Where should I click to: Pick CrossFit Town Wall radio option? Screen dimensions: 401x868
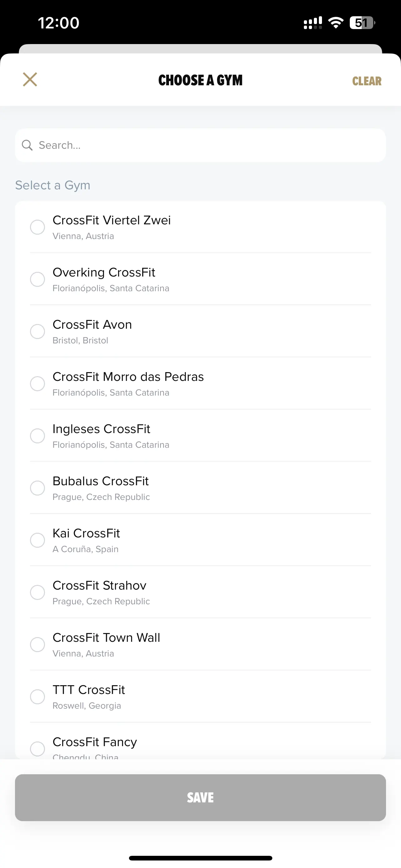[37, 645]
